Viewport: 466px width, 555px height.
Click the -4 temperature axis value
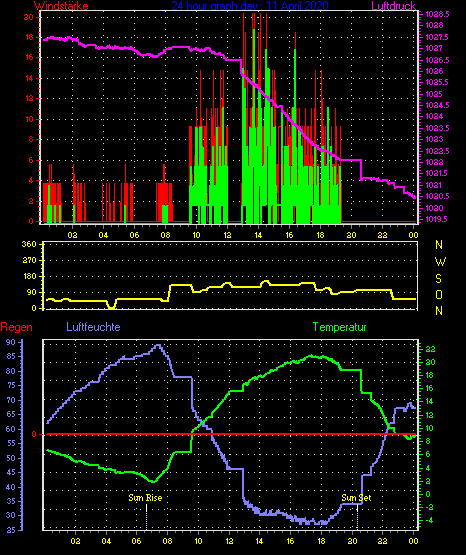pos(428,520)
